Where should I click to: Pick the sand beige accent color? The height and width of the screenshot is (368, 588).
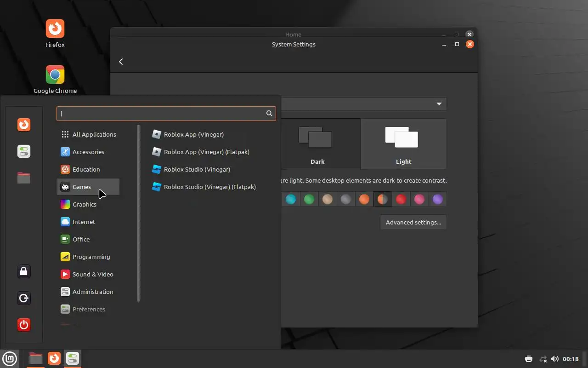click(x=328, y=199)
